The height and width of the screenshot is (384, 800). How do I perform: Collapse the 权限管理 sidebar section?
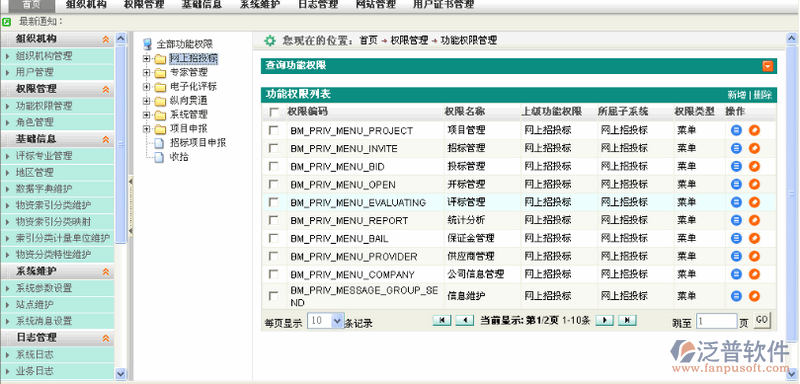tap(106, 89)
